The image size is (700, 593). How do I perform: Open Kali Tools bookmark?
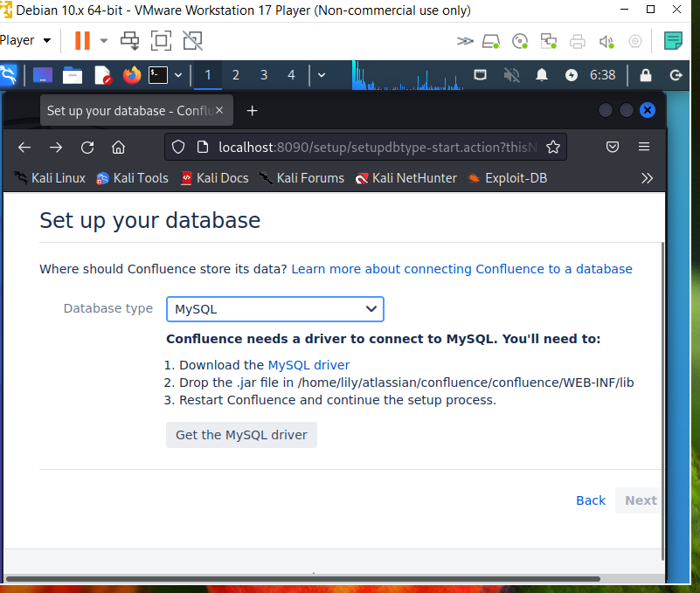(132, 178)
